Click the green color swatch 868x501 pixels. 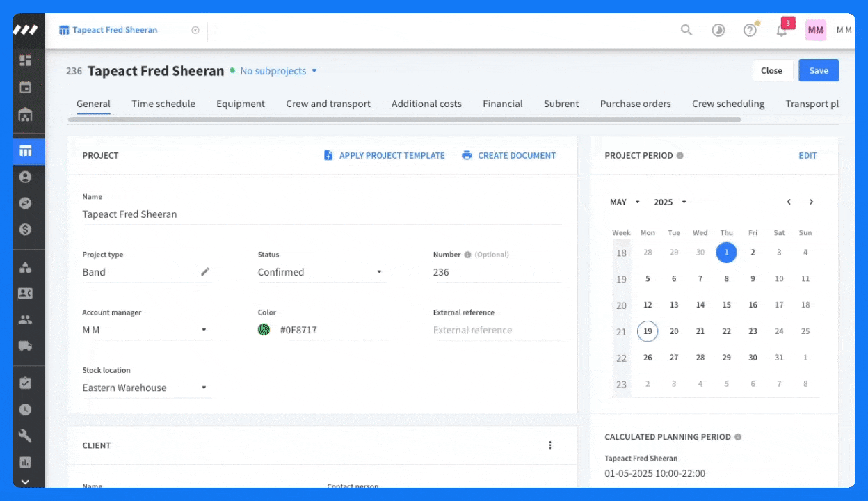click(264, 330)
